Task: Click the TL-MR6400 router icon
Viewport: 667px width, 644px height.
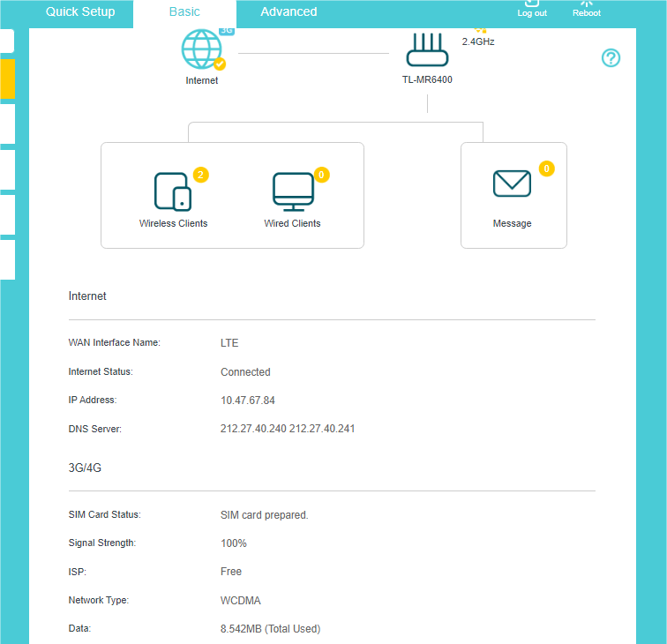Action: click(427, 50)
